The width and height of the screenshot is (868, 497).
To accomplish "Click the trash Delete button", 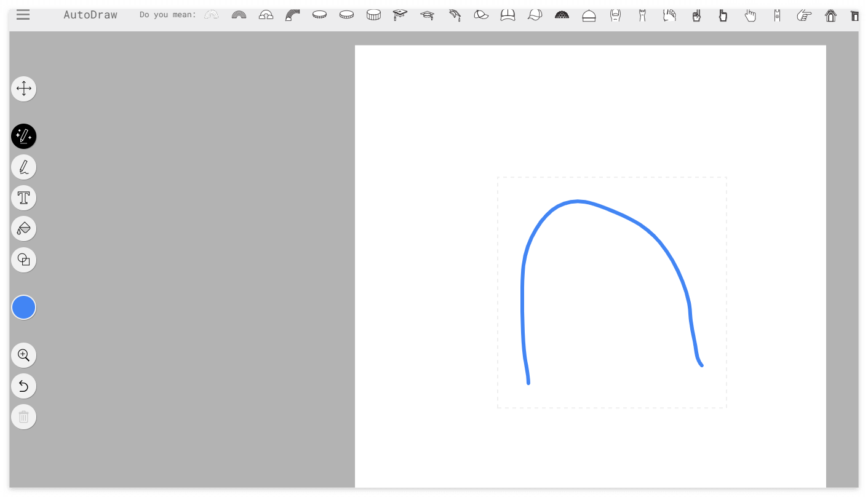I will [23, 416].
